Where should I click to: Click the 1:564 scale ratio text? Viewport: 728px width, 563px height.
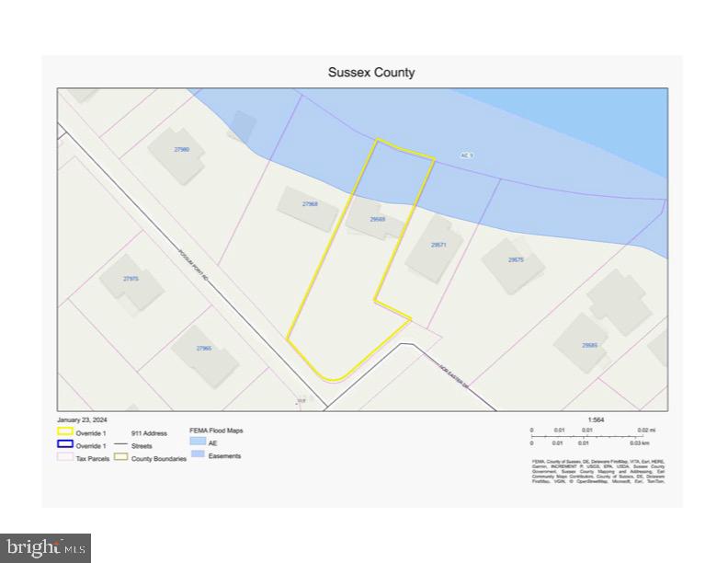pos(597,419)
